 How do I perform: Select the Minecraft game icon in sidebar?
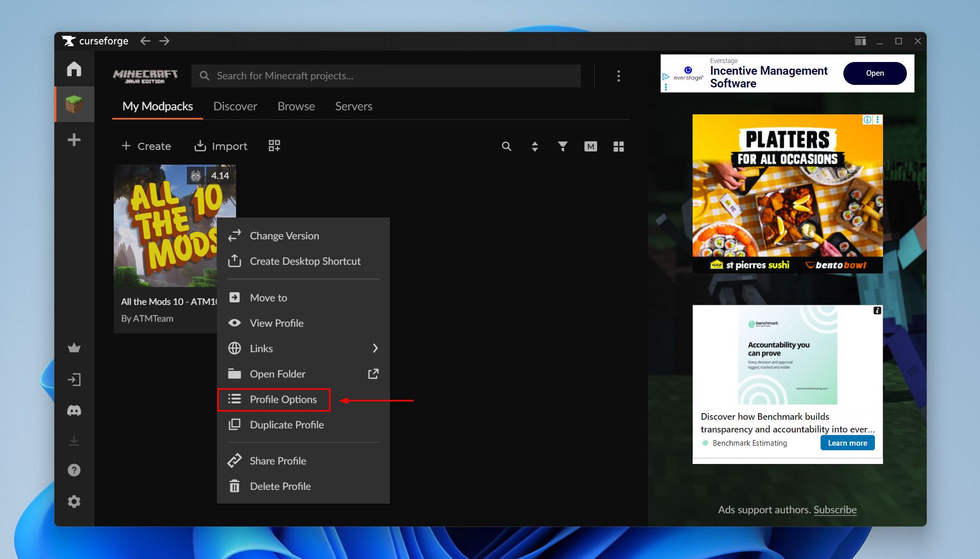74,104
